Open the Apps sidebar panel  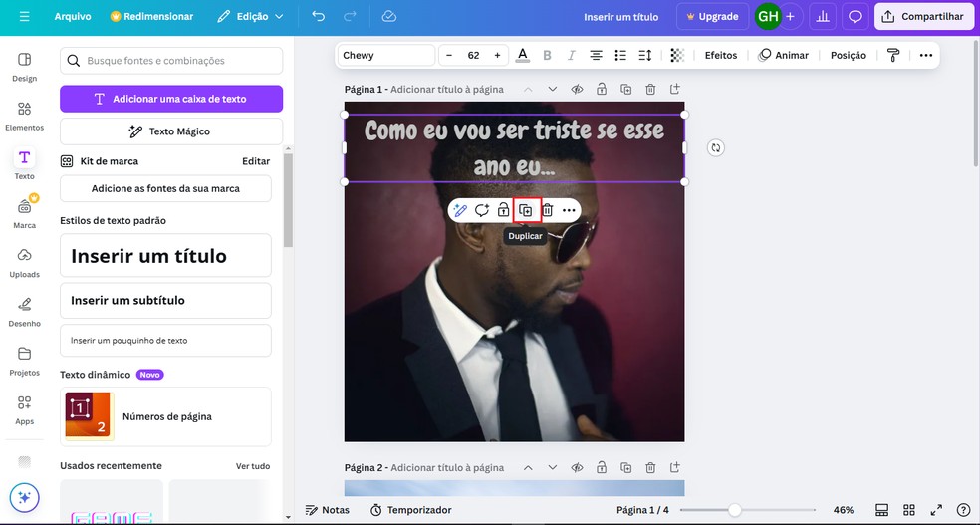point(24,410)
